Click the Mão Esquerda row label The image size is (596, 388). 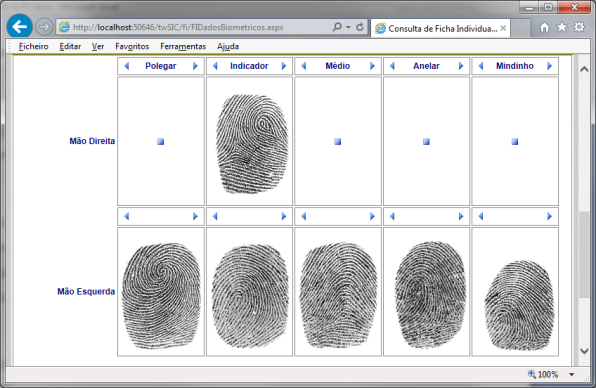coord(86,291)
